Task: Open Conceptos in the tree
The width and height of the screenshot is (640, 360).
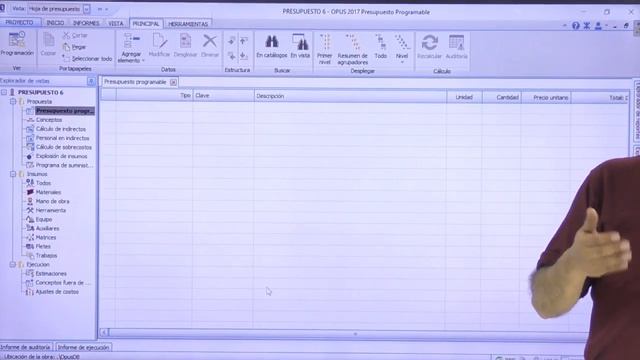Action: [49, 120]
